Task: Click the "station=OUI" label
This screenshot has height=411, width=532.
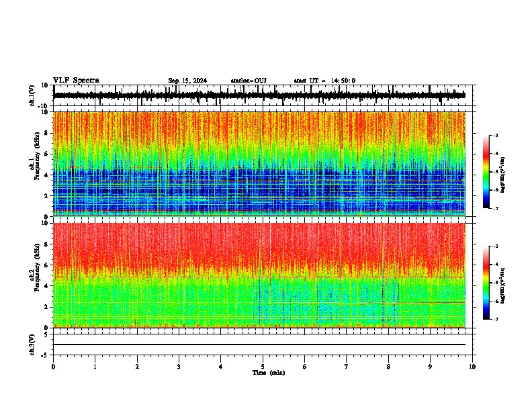Action: [x=249, y=81]
